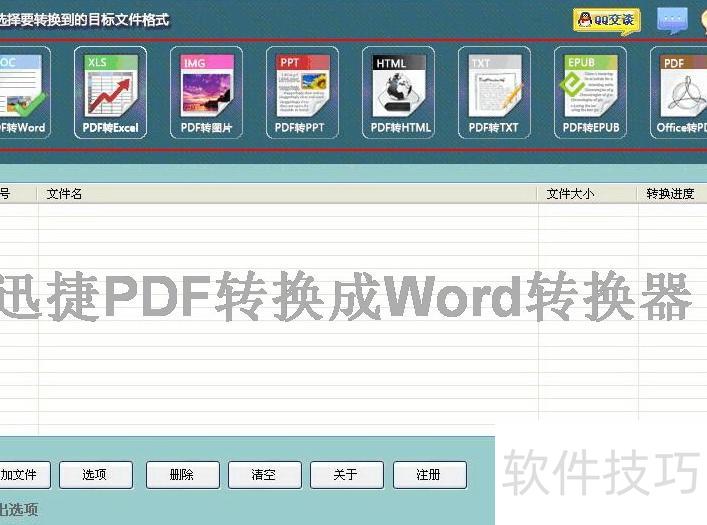Click the blue speech bubble icon

(672, 20)
